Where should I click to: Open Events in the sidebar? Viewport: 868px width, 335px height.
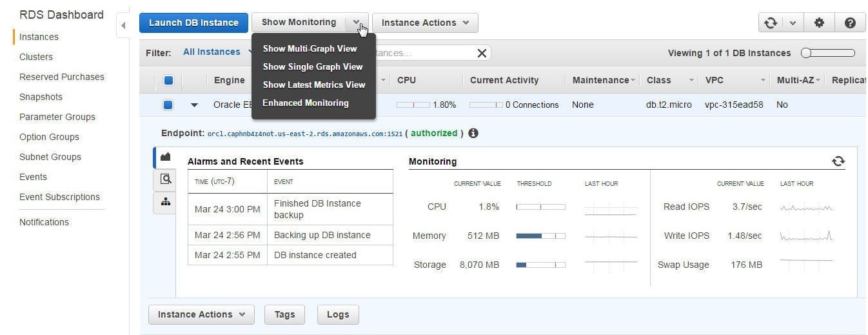point(33,177)
